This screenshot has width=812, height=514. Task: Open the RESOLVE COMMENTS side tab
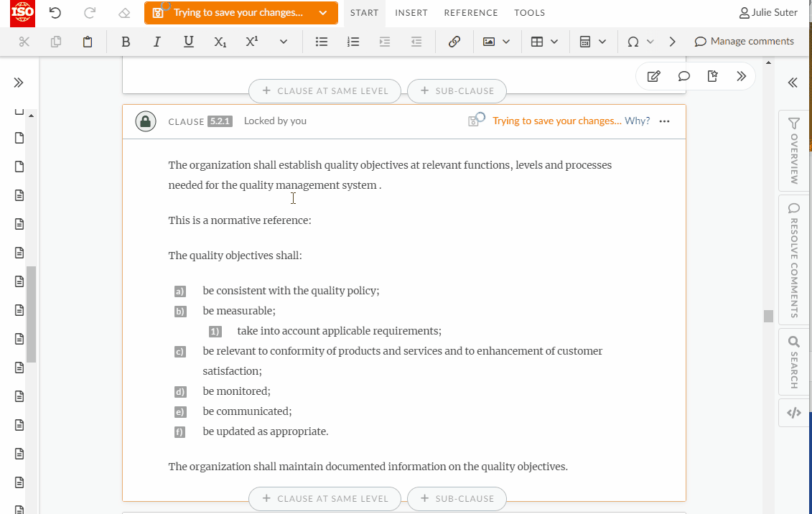793,260
